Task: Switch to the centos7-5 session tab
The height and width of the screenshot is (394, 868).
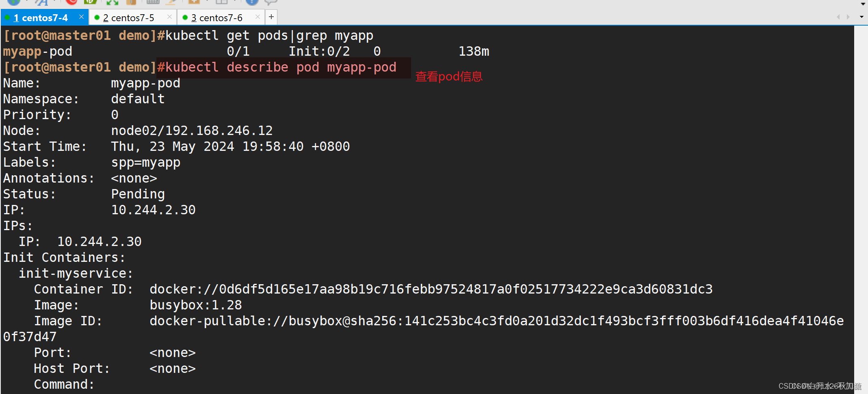Action: pos(128,18)
